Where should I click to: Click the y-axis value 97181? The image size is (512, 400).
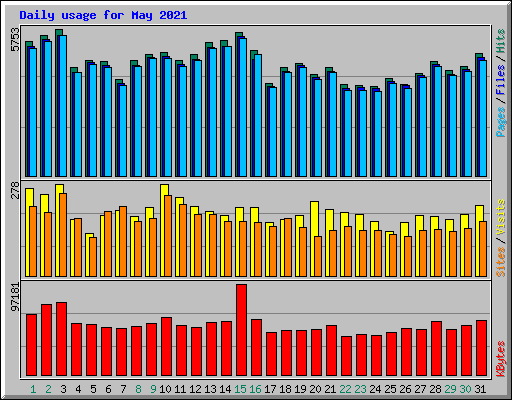click(x=15, y=297)
